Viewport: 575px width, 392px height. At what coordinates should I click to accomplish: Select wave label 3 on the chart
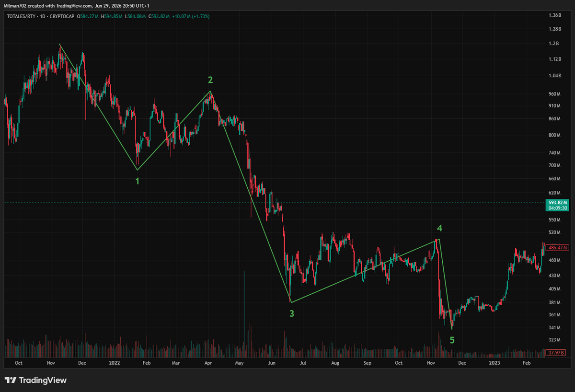coord(291,314)
